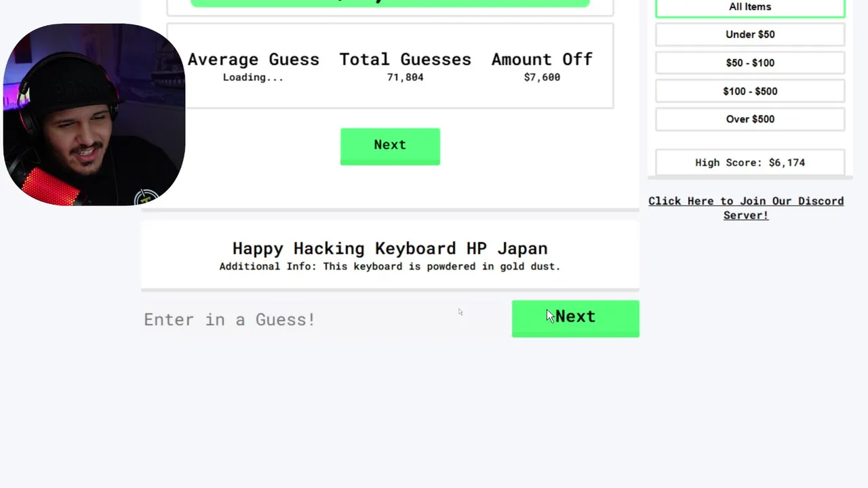
Task: Click the Next button below the stats
Action: pyautogui.click(x=390, y=146)
